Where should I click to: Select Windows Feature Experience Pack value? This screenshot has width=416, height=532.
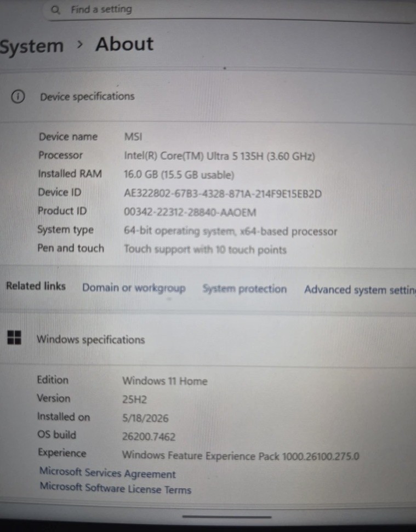click(x=241, y=456)
